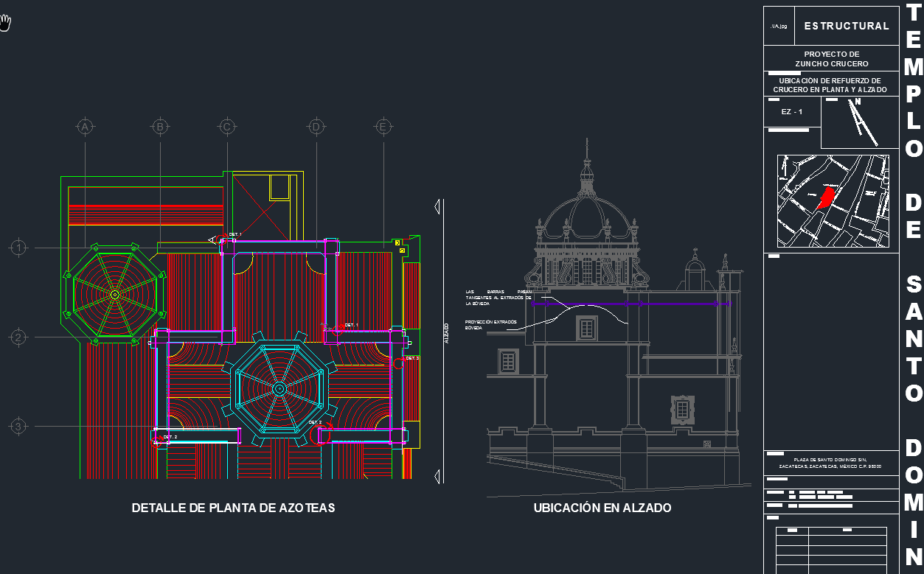Select the DETALLE DE PLANTA DE AZOTEAS title
Viewport: 924px width, 574px height.
coord(233,508)
